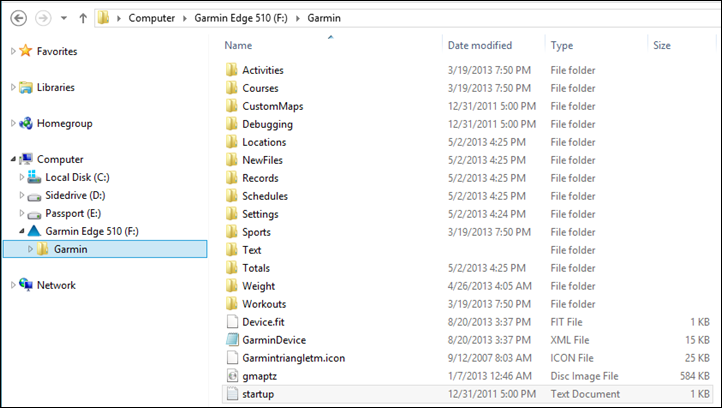This screenshot has height=408, width=722.
Task: Expand Sidedrive (D:) tree node
Action: tap(21, 195)
